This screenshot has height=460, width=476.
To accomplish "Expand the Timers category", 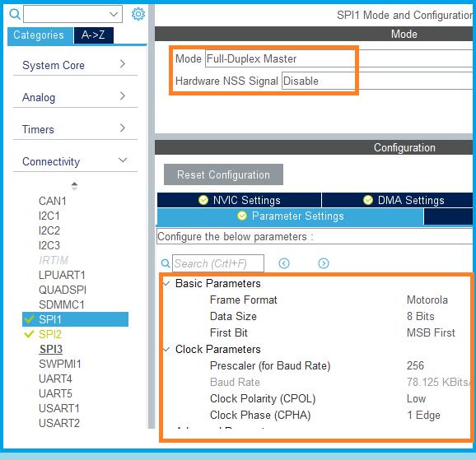I will [75, 129].
